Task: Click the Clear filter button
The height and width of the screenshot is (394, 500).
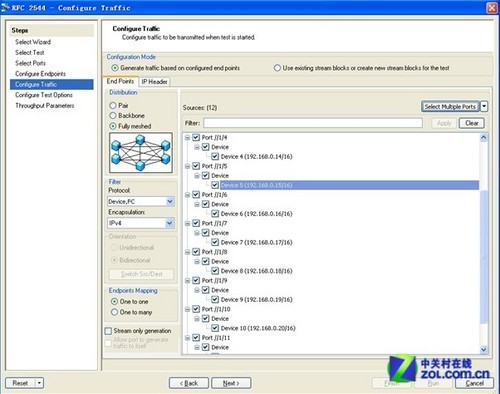Action: tap(472, 123)
